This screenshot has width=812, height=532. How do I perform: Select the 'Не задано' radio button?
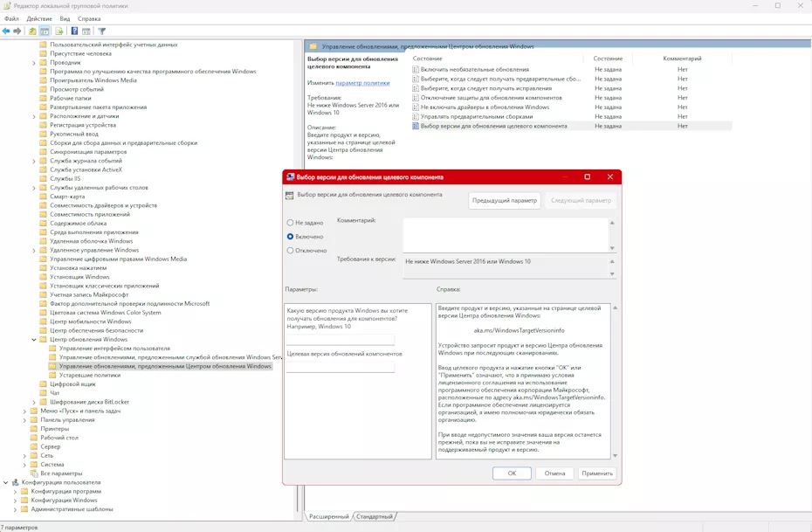click(291, 223)
